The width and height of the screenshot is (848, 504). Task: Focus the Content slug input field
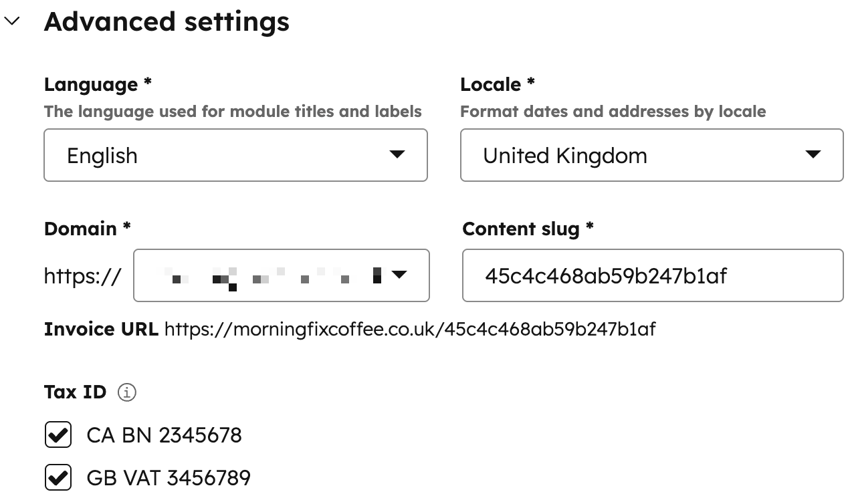coord(652,275)
